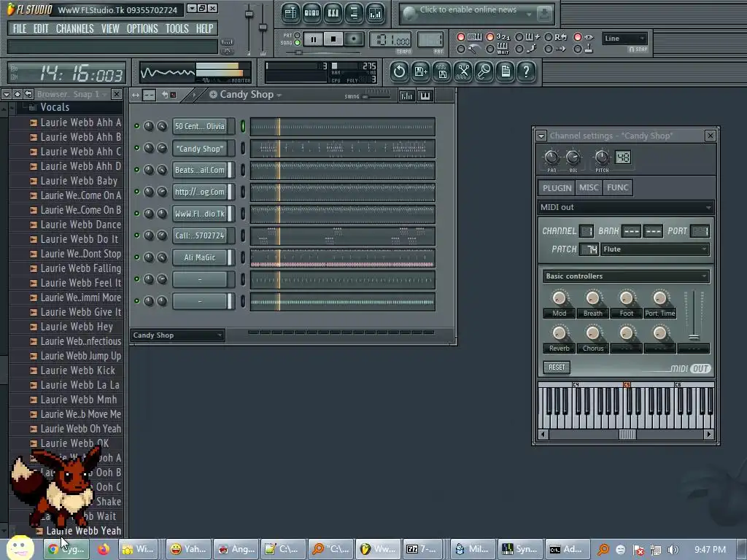
Task: Open the FILE menu
Action: point(20,28)
